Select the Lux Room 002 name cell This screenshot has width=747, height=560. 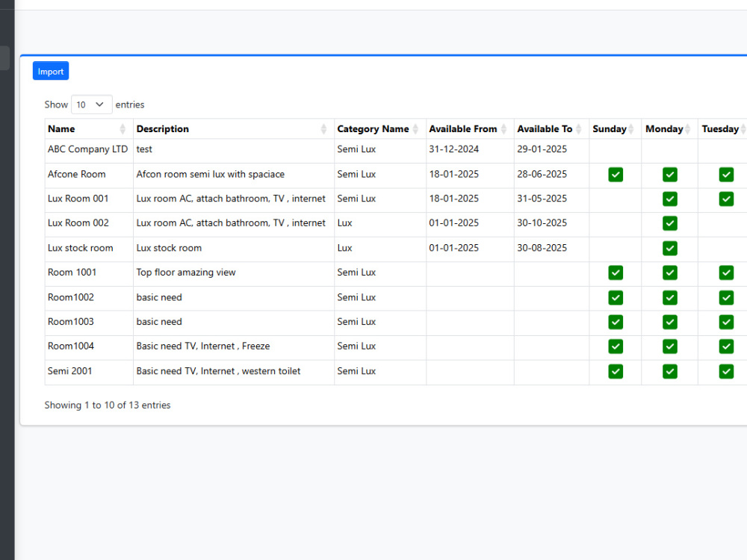click(x=89, y=224)
